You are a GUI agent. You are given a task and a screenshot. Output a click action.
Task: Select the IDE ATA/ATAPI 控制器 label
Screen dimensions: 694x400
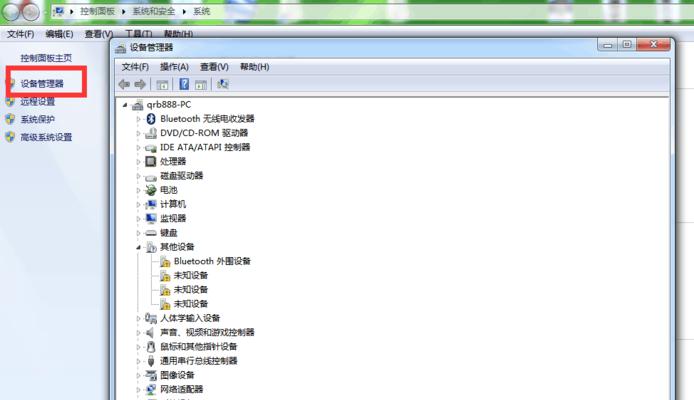point(205,147)
